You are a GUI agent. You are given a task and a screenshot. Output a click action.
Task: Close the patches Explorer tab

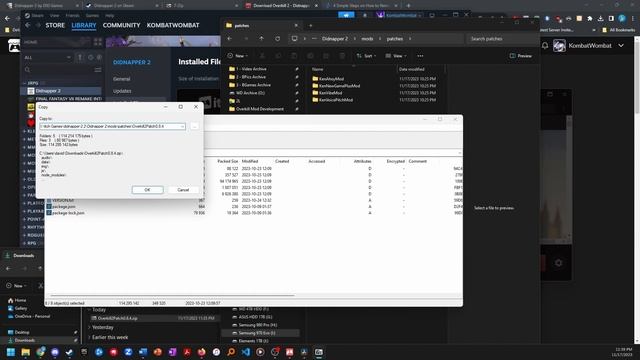296,25
